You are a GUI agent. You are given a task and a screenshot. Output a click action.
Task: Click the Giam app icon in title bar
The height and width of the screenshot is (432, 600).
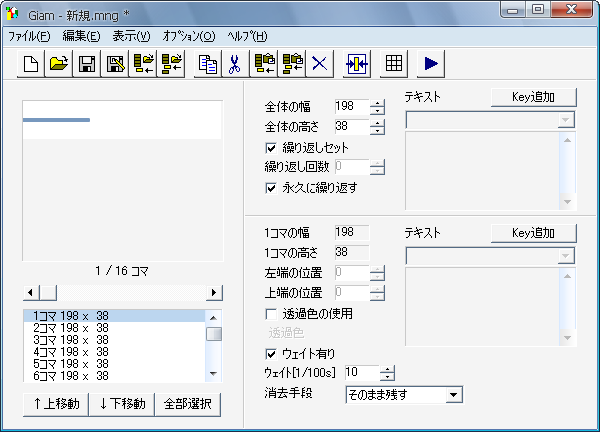tap(13, 15)
